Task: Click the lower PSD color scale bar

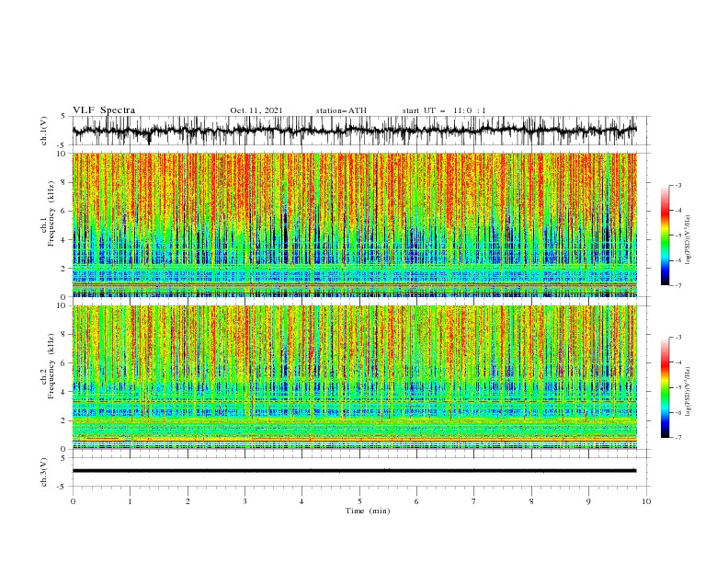Action: click(x=665, y=387)
